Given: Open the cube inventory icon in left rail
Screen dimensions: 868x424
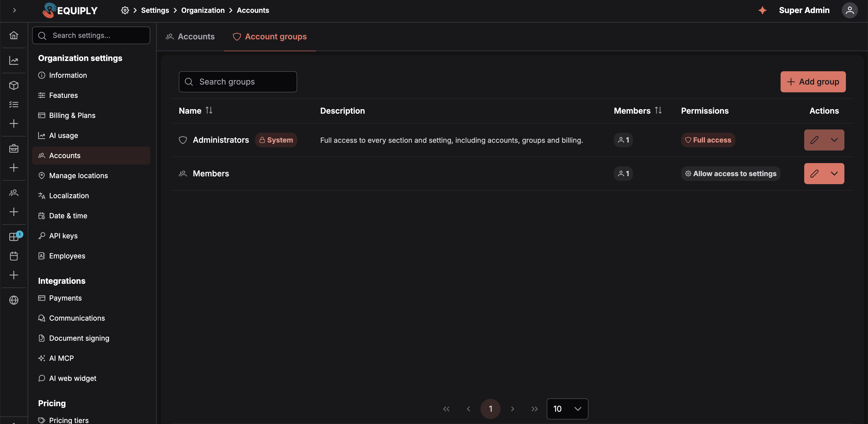Looking at the screenshot, I should click(x=14, y=86).
